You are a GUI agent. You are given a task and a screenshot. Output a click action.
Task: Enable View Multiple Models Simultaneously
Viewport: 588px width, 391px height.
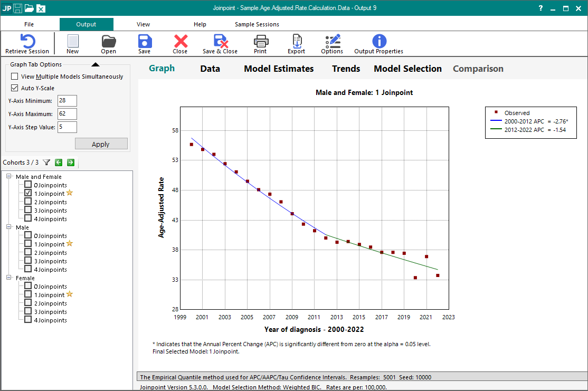pyautogui.click(x=15, y=77)
